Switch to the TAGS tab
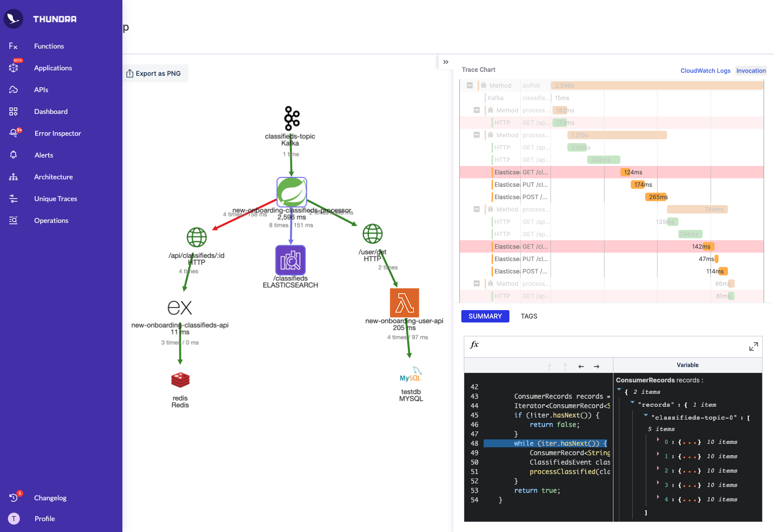 529,316
